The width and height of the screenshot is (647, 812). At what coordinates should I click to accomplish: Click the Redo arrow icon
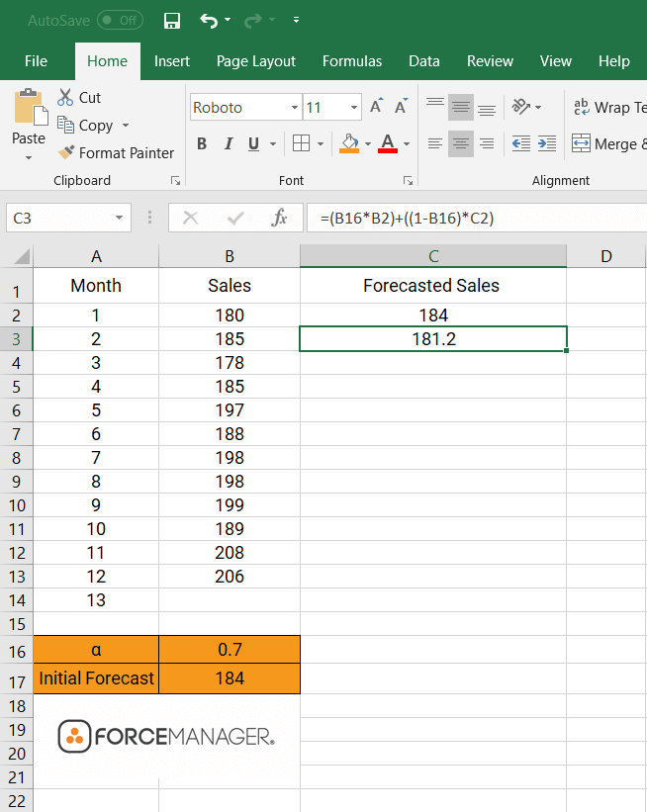[253, 21]
